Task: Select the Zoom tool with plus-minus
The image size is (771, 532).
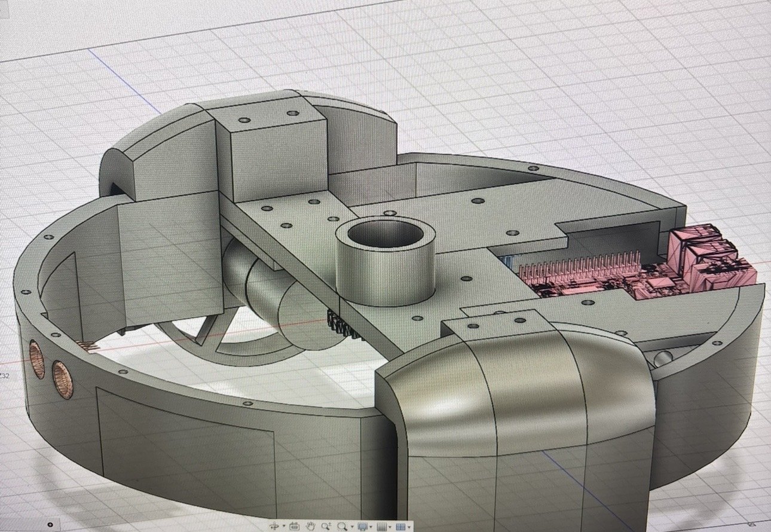Action: (x=326, y=527)
